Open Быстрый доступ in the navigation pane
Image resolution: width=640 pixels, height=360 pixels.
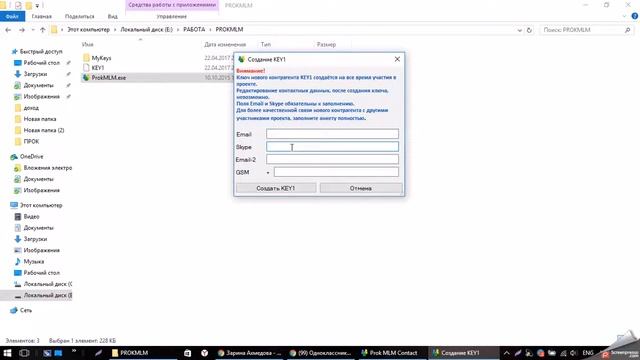41,51
